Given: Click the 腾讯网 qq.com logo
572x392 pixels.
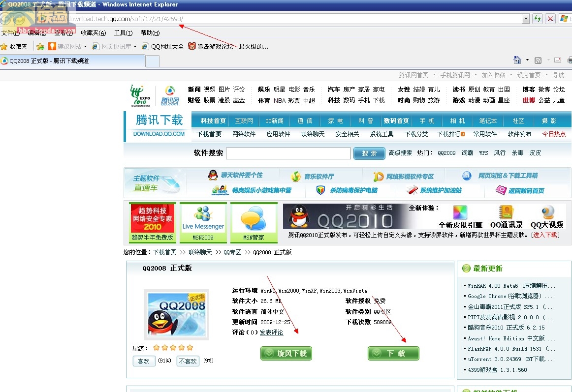Looking at the screenshot, I should (x=170, y=96).
